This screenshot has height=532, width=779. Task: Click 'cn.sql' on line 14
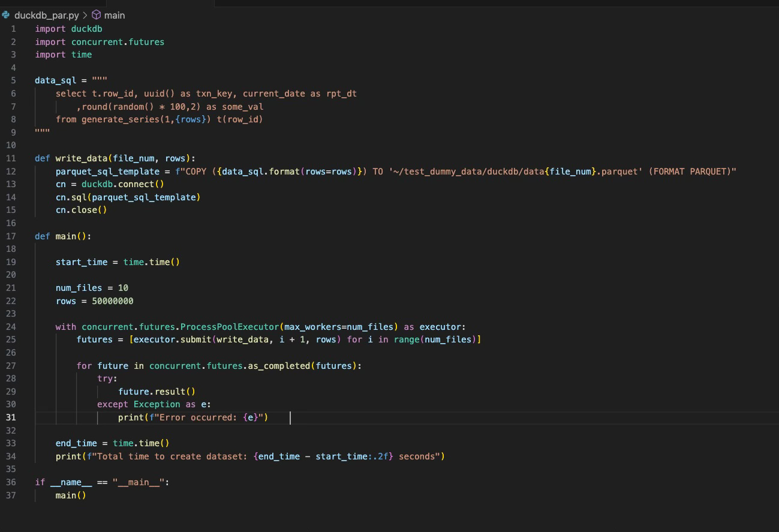tap(71, 197)
